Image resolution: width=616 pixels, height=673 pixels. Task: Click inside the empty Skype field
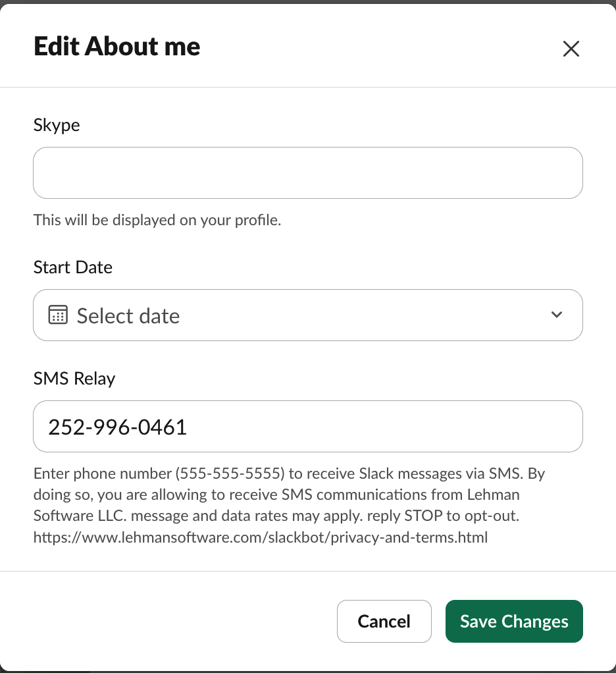click(x=307, y=173)
